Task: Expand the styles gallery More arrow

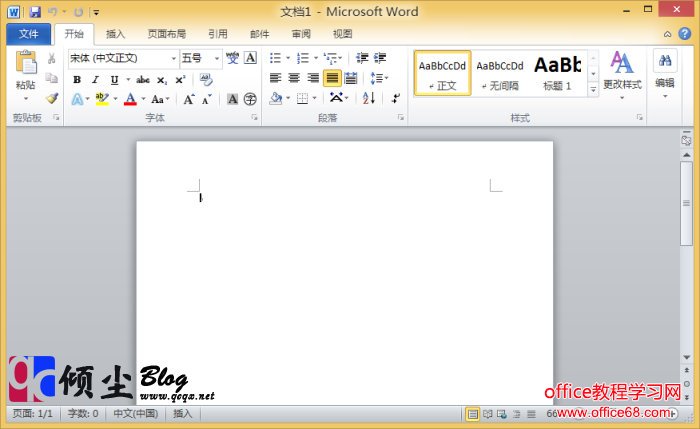Action: point(593,89)
